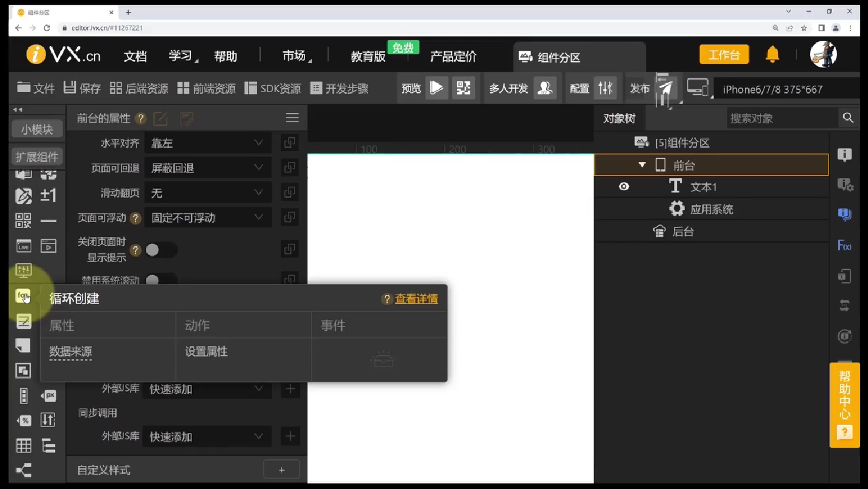Open 后端资源 toolbar item

[x=139, y=88]
